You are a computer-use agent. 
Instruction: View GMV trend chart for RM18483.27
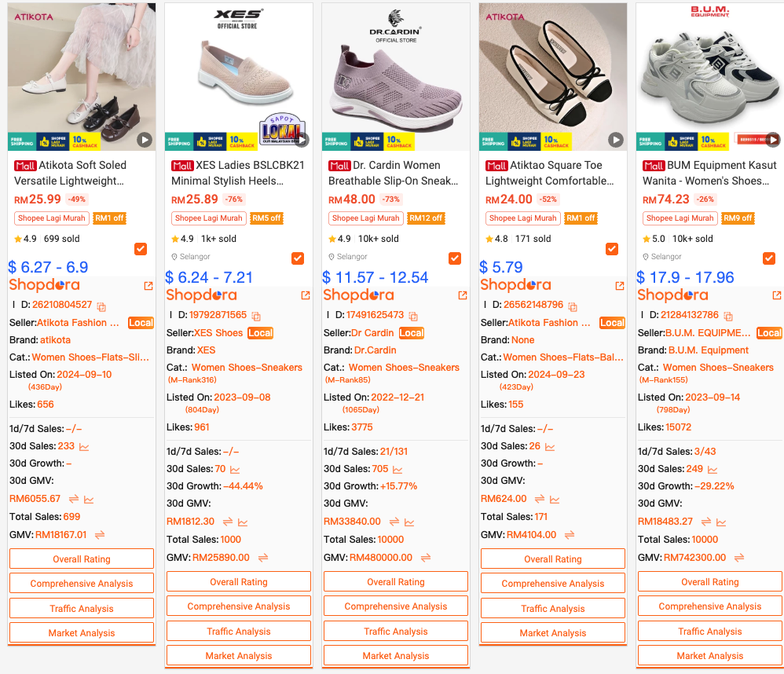[721, 522]
